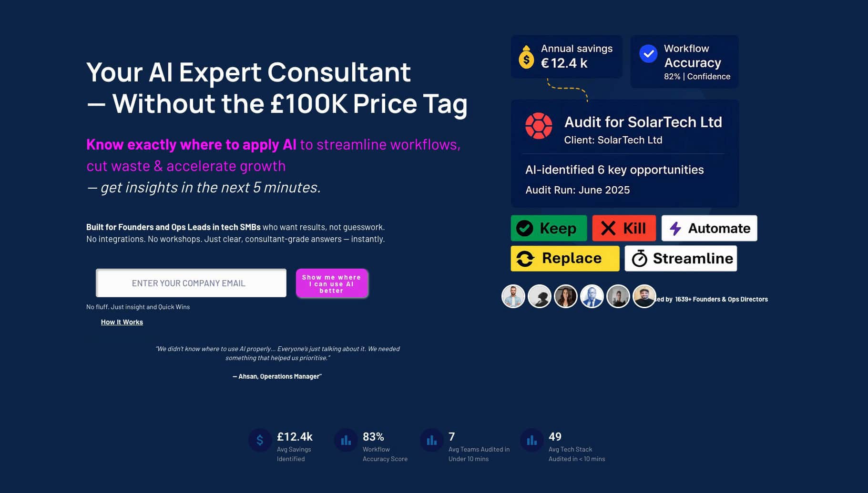Viewport: 868px width, 493px height.
Task: Click the last avatar with bearded man
Action: click(x=643, y=296)
